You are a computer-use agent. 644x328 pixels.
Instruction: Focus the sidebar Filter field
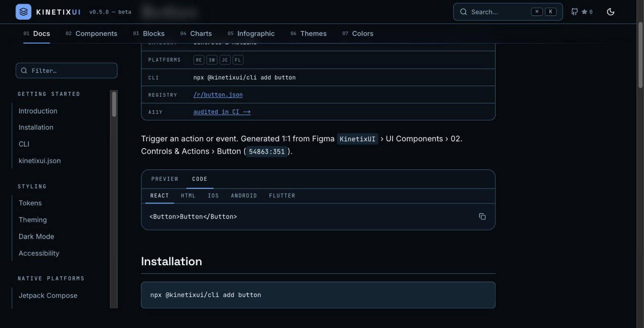[x=66, y=70]
